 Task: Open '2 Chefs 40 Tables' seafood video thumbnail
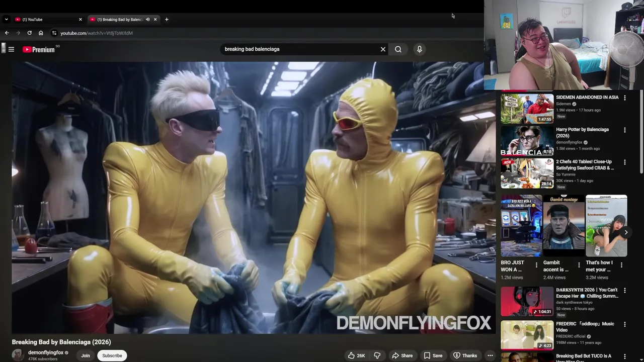click(x=527, y=173)
